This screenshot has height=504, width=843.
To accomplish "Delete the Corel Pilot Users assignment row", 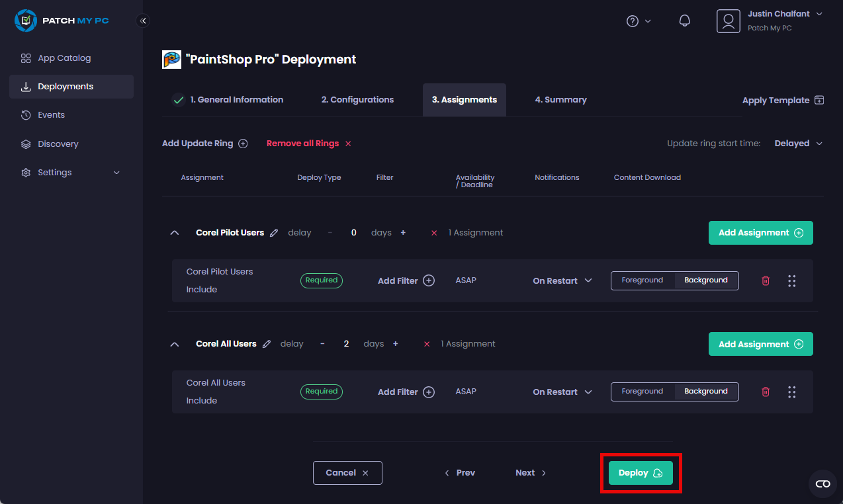I will pos(766,280).
